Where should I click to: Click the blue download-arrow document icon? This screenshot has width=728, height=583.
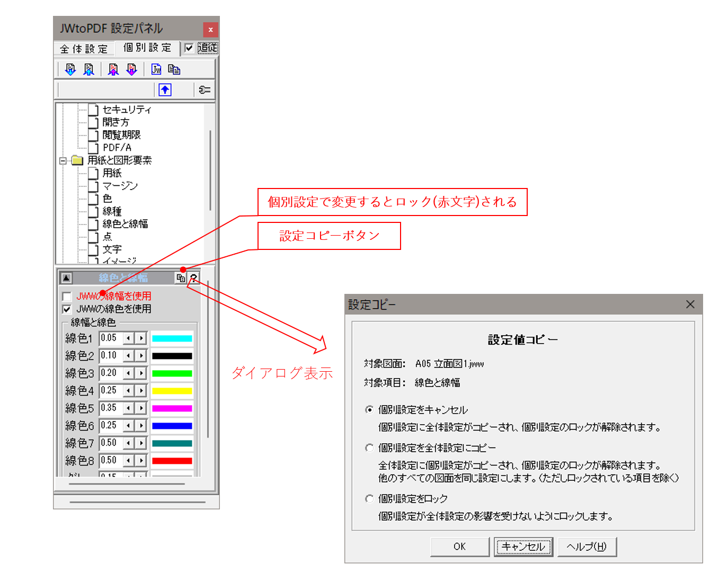coord(69,69)
